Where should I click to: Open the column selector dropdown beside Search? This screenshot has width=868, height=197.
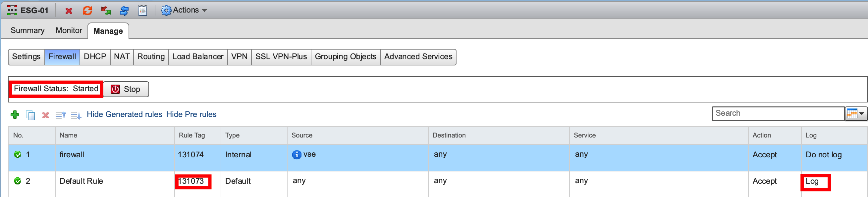click(x=855, y=114)
